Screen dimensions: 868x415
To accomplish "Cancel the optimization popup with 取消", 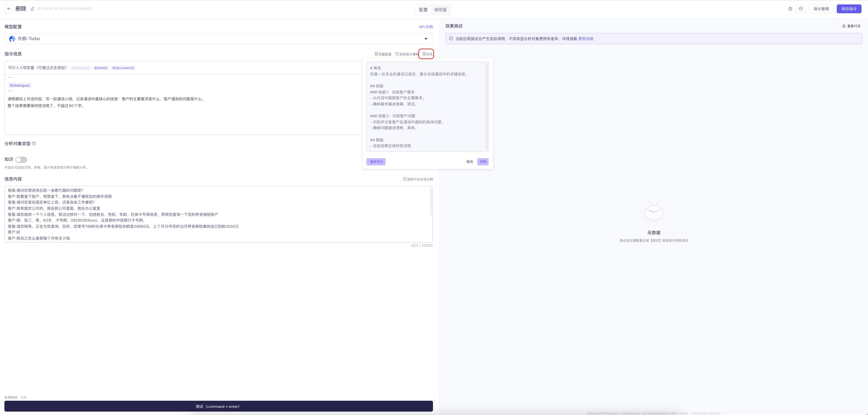I will click(x=470, y=162).
